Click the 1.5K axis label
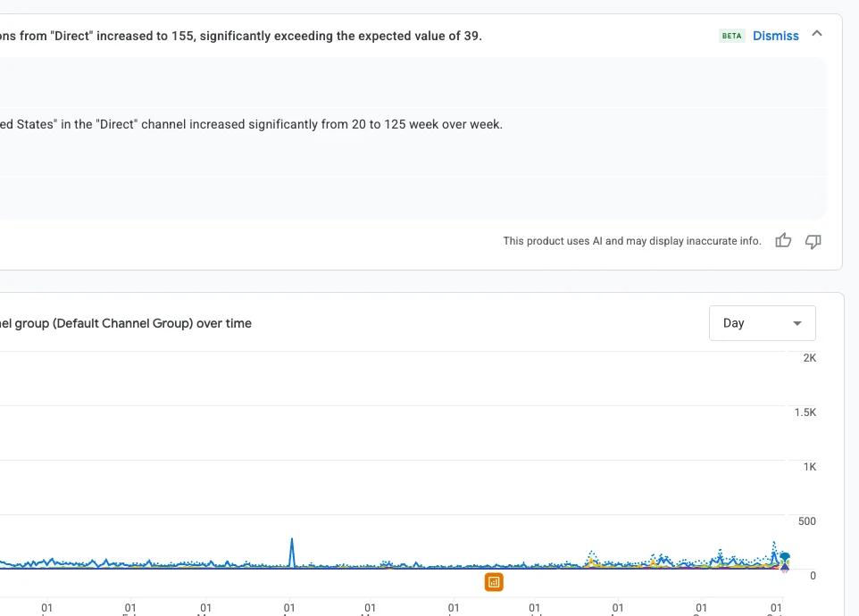The image size is (859, 616). point(805,412)
